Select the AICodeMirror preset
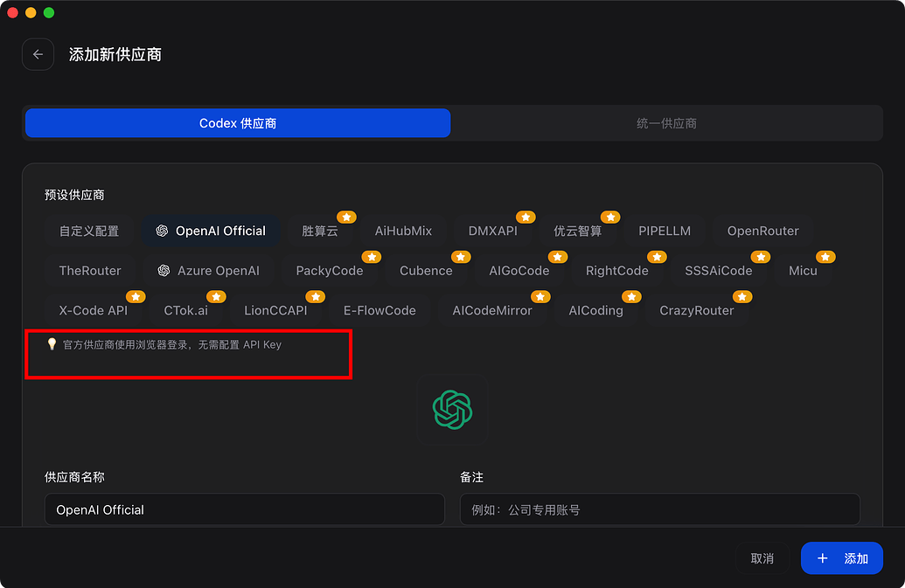Image resolution: width=905 pixels, height=588 pixels. pos(492,310)
